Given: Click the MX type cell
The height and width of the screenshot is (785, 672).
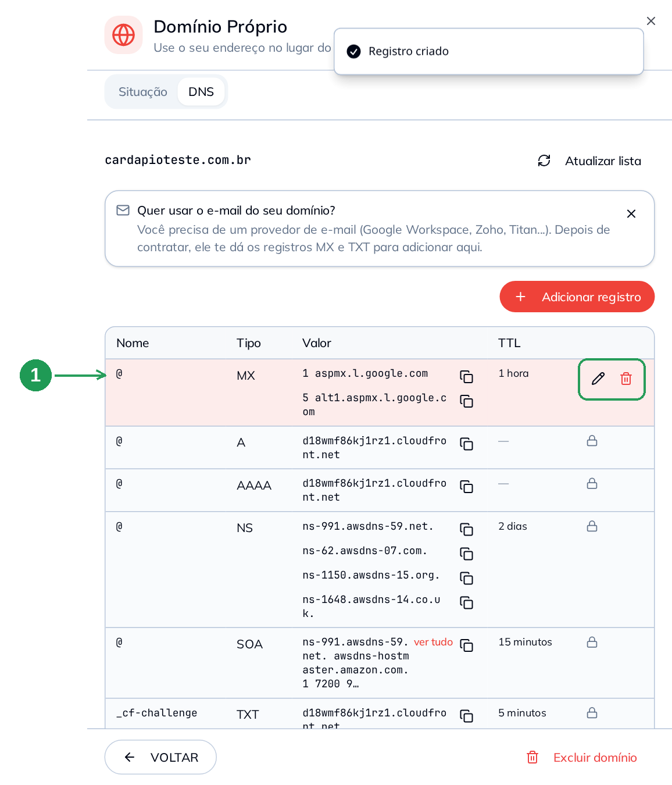Looking at the screenshot, I should coord(246,376).
